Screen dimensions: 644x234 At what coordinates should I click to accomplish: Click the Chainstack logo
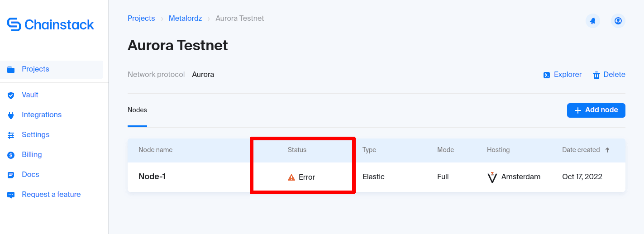pyautogui.click(x=51, y=24)
